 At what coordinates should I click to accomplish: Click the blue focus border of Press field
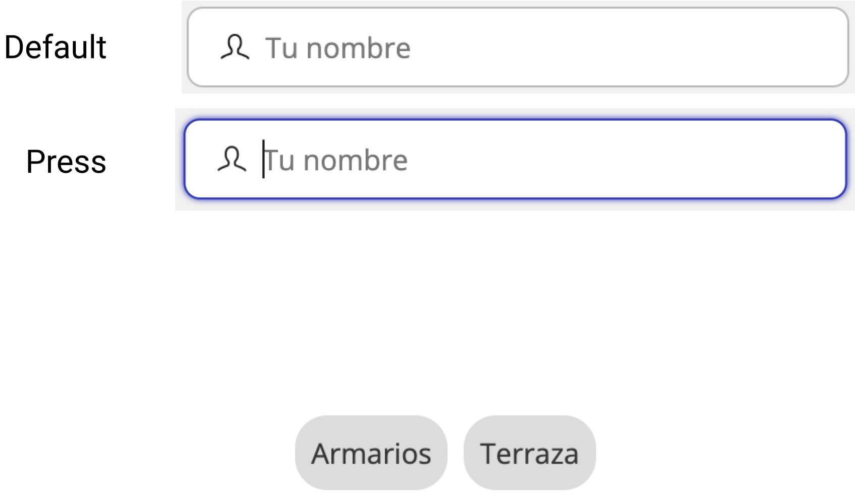coord(505,121)
